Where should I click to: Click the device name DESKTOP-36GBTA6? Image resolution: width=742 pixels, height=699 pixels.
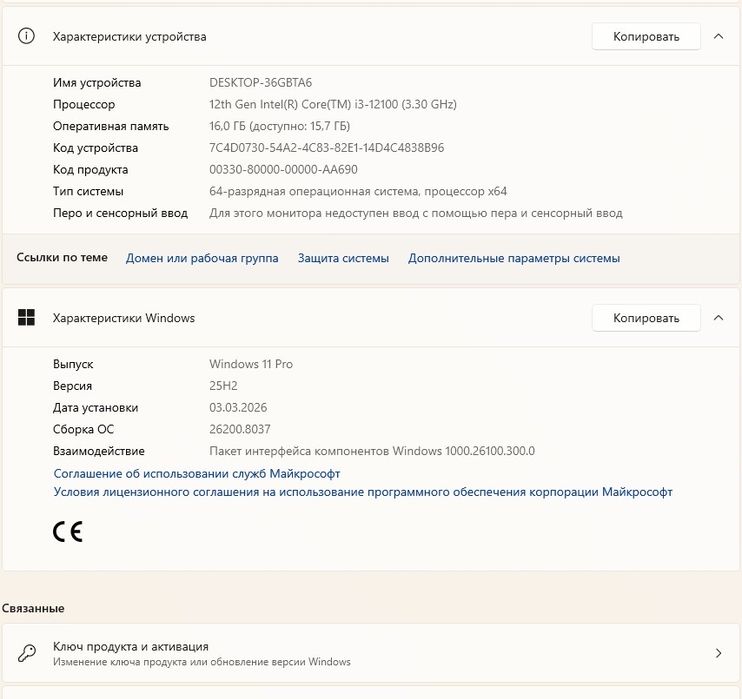(x=261, y=83)
